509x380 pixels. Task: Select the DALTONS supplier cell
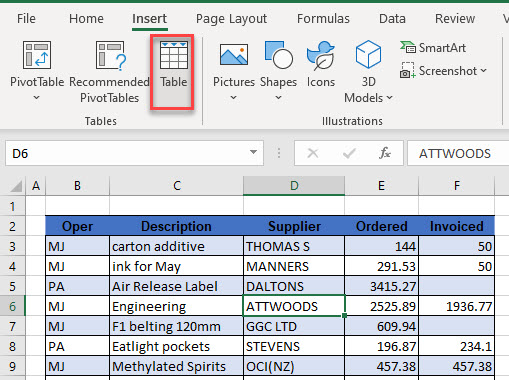click(294, 286)
